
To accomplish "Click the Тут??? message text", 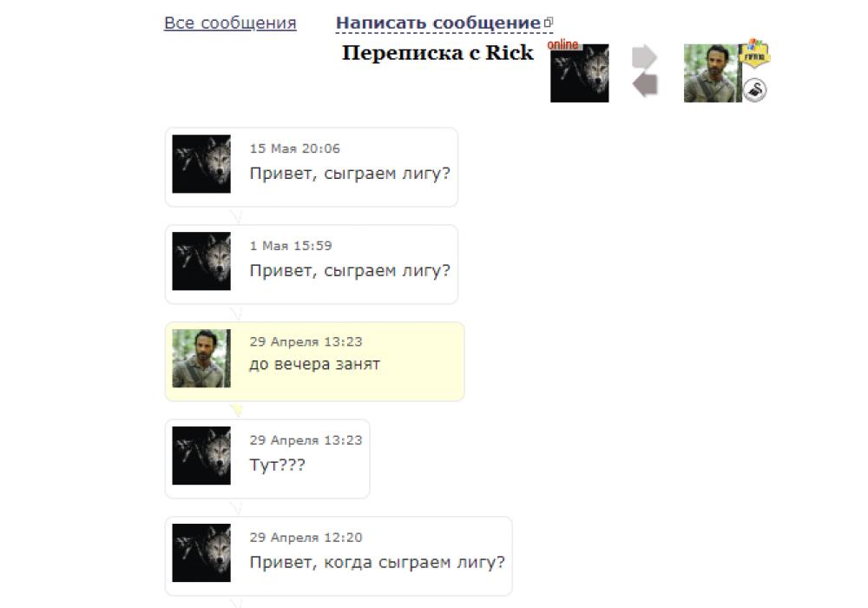I will coord(278,465).
